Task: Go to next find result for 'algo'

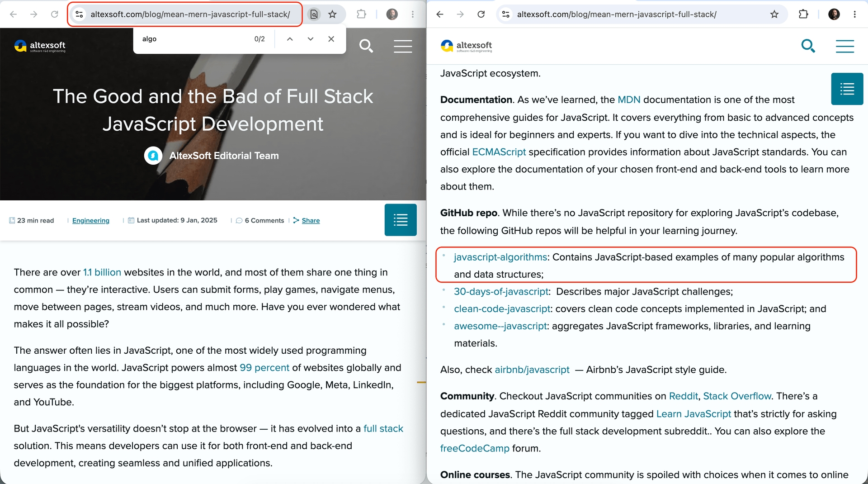Action: tap(311, 39)
